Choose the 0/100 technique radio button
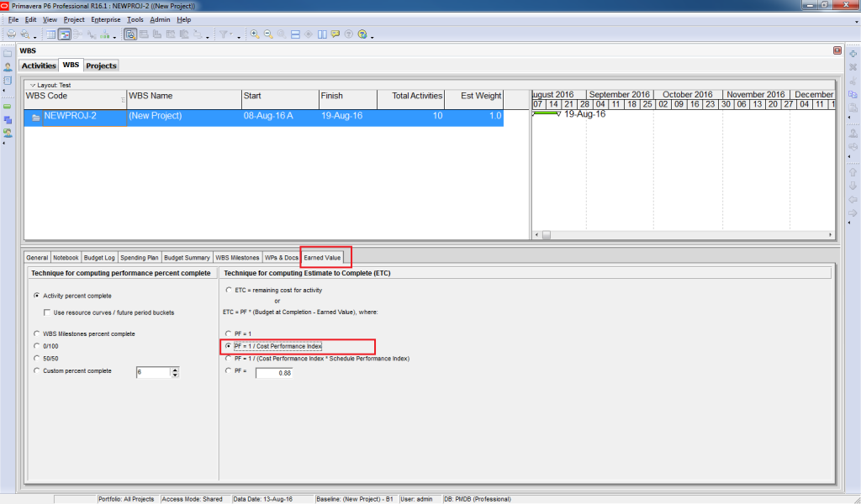Viewport: 861px width, 504px height. [37, 346]
